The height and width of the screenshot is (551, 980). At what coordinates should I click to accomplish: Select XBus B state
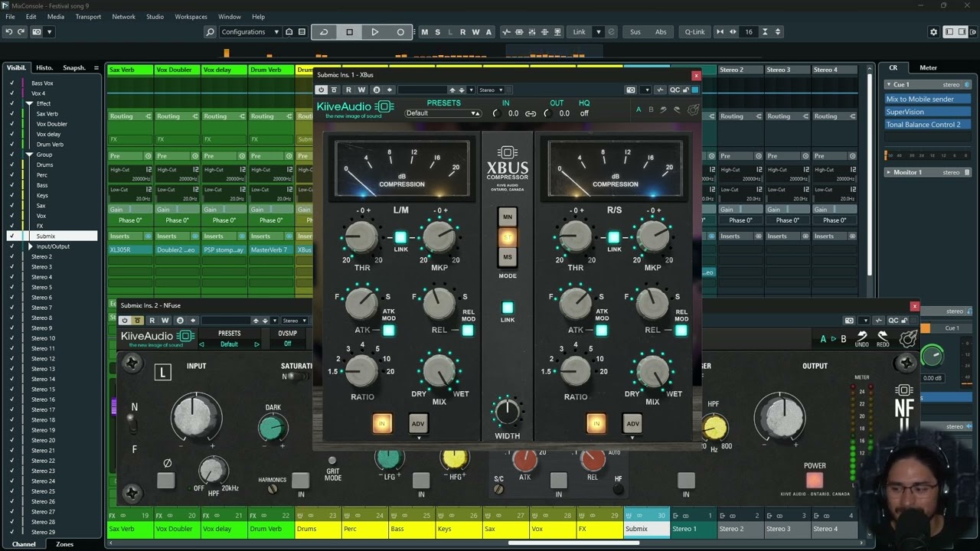pos(652,109)
